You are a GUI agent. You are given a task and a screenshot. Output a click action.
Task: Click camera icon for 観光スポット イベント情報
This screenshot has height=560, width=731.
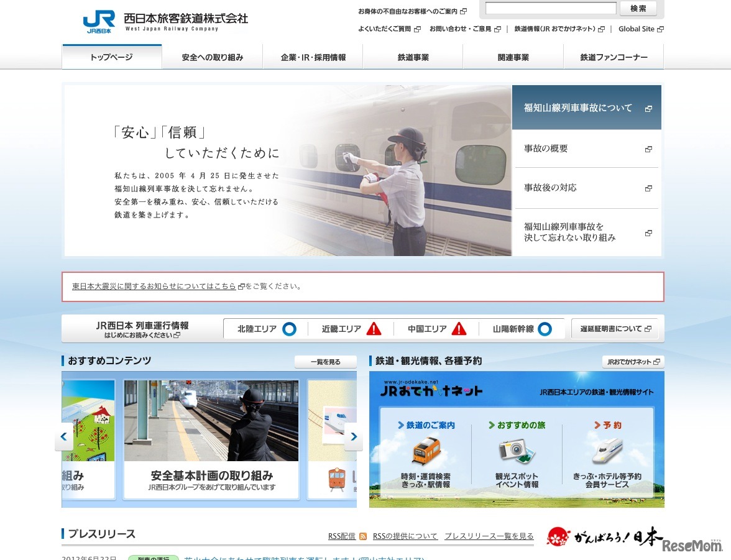517,451
